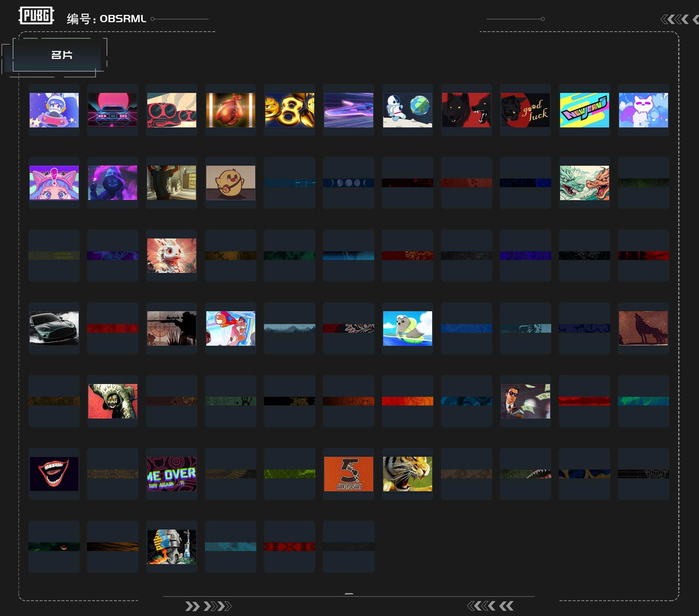Pick the astronaut and Earth nameplate
699x616 pixels.
click(x=407, y=110)
